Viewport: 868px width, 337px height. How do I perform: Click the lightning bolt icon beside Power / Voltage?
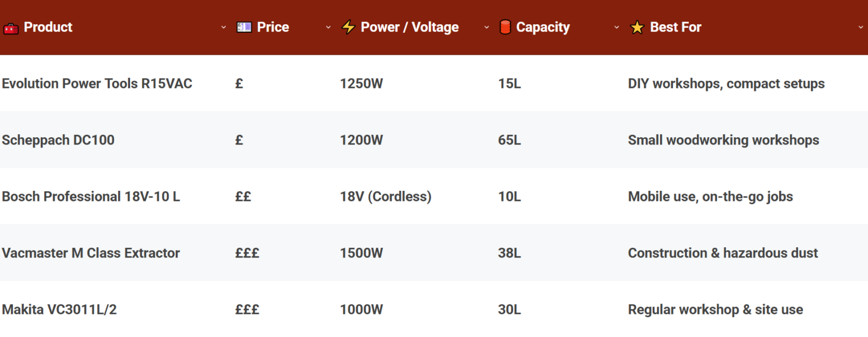pyautogui.click(x=348, y=28)
